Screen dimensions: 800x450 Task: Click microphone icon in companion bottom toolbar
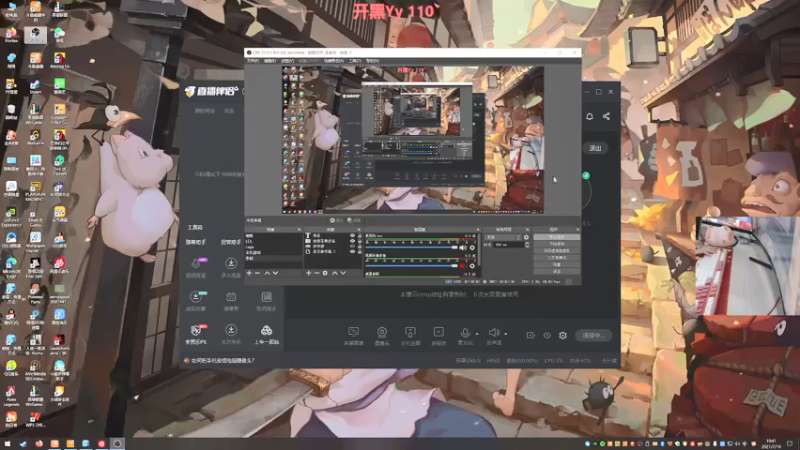465,335
